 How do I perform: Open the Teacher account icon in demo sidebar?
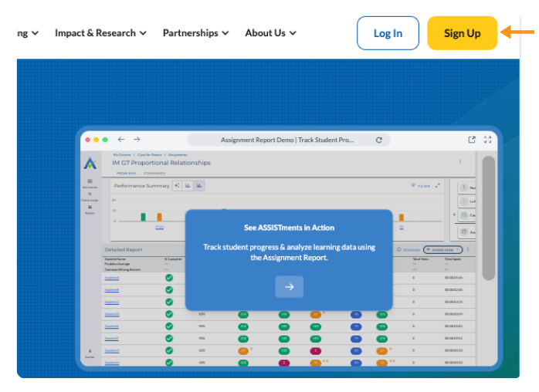pos(90,353)
